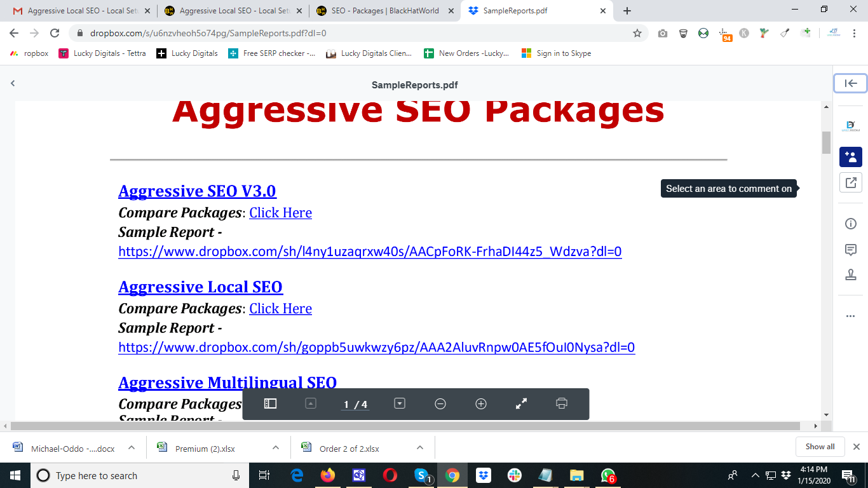The image size is (868, 488).
Task: Show file info from the sidebar
Action: coord(851,224)
